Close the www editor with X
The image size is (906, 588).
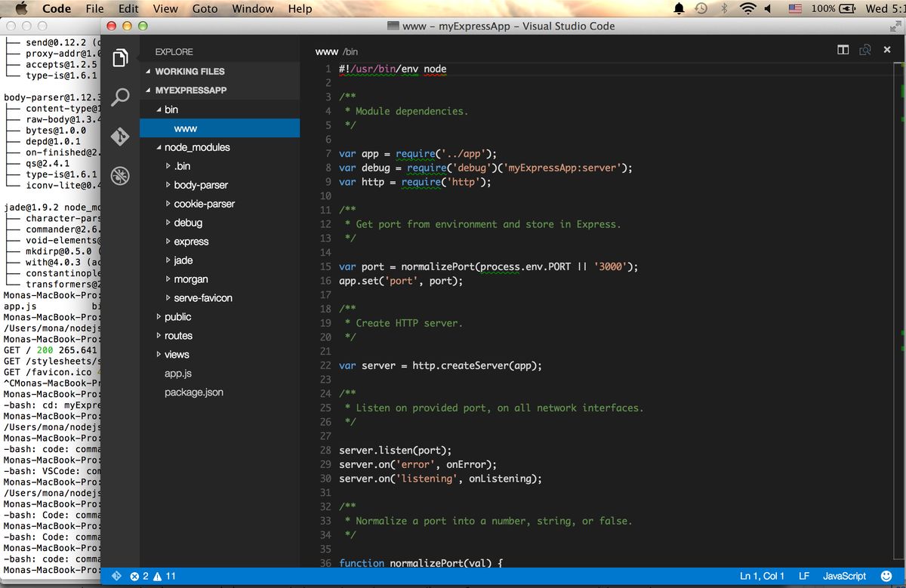click(887, 50)
